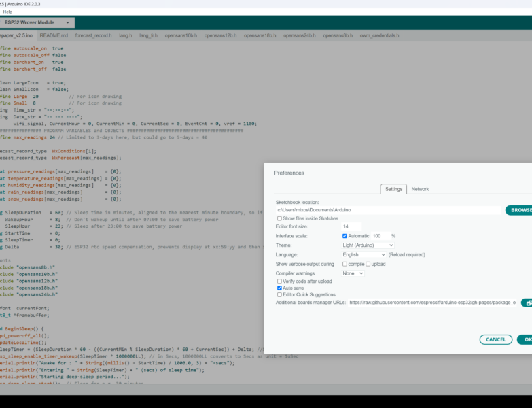Viewport: 532px width, 408px height.
Task: Click the additional boards URLs editor icon
Action: click(x=527, y=303)
